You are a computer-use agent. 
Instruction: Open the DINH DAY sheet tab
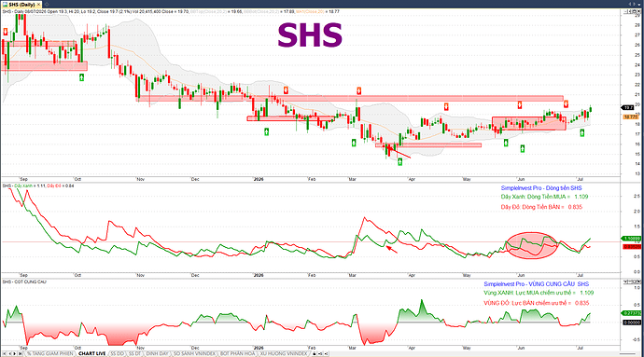(x=157, y=353)
